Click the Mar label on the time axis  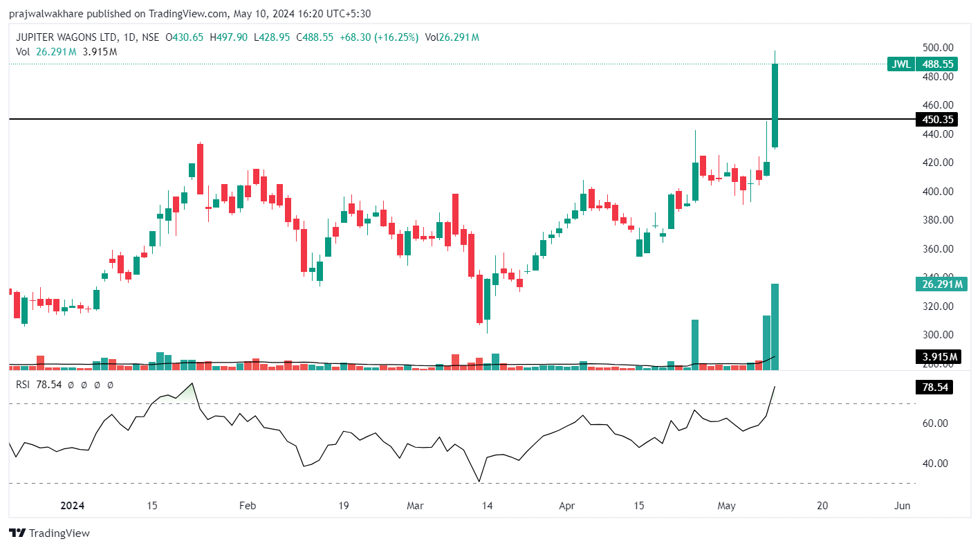tap(415, 506)
